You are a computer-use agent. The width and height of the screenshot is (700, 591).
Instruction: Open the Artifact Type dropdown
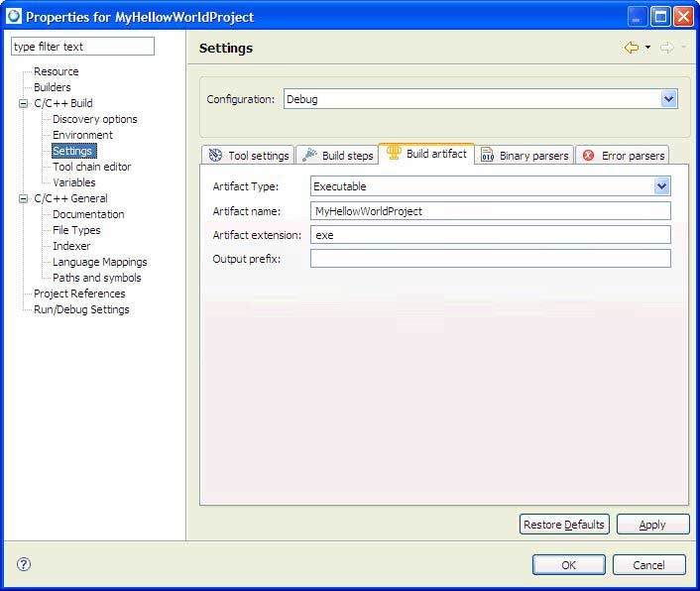pyautogui.click(x=661, y=186)
